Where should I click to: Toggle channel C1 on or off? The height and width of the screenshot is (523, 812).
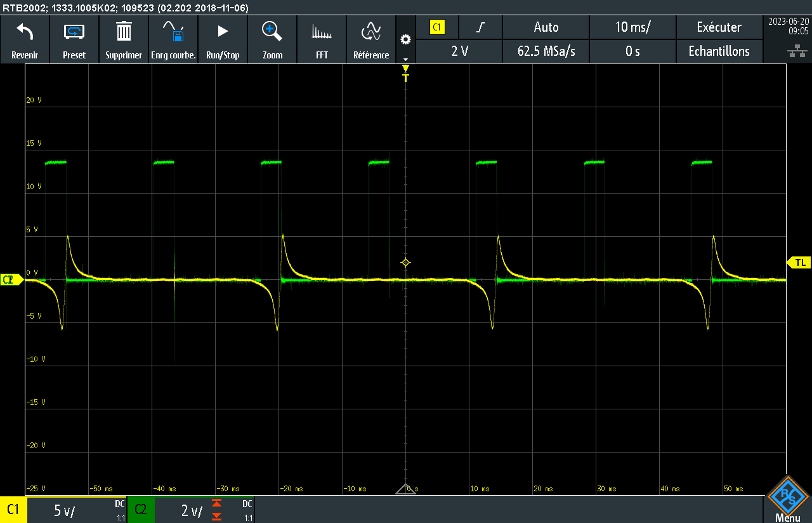(13, 509)
